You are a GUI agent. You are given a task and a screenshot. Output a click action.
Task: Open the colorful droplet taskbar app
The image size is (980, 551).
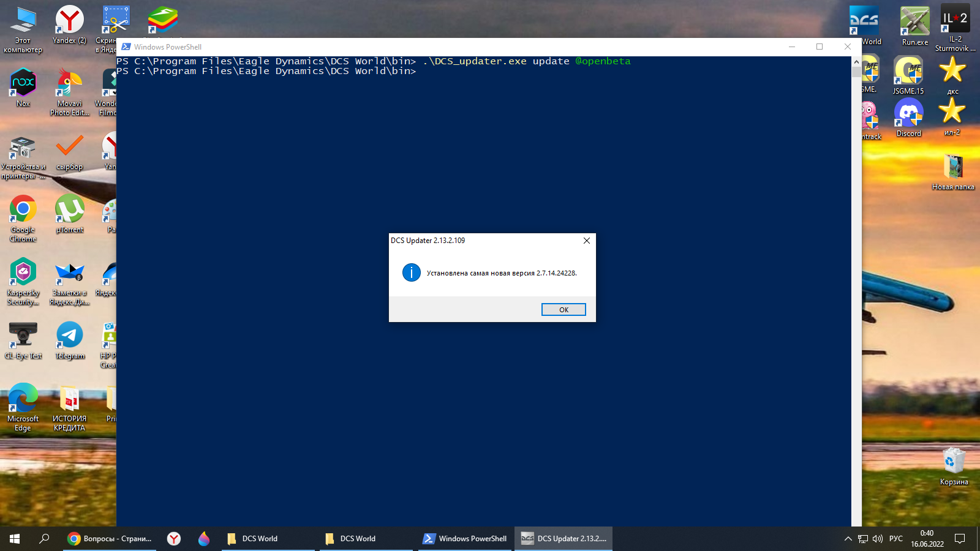pyautogui.click(x=204, y=539)
